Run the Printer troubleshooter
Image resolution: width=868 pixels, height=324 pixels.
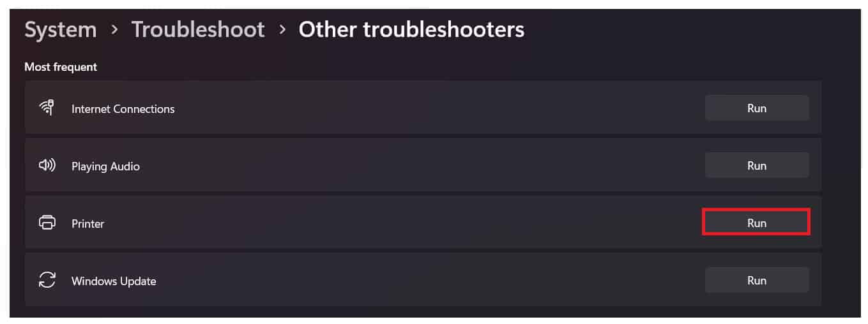click(756, 223)
